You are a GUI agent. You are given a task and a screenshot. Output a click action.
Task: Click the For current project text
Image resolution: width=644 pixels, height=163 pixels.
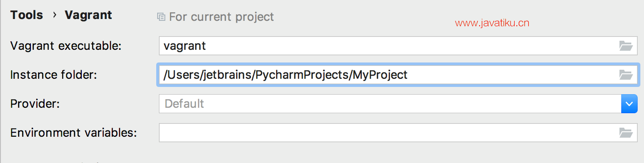(x=222, y=17)
